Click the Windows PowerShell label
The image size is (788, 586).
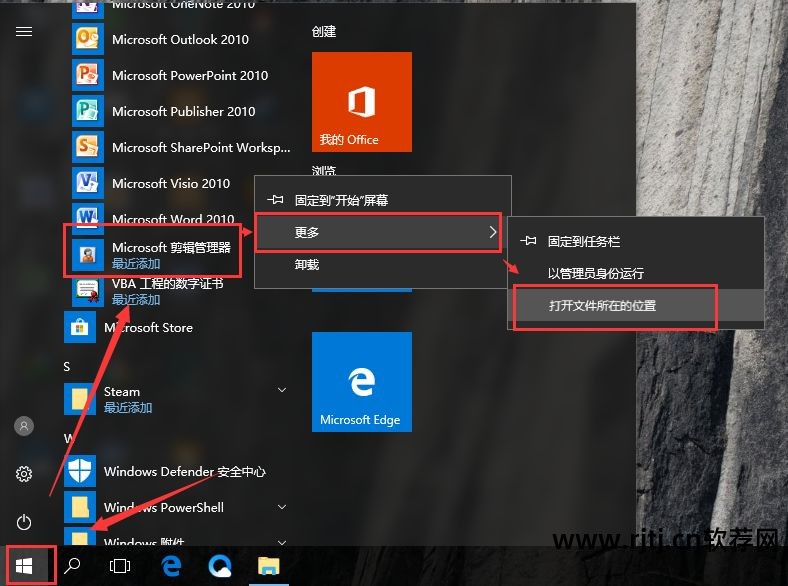(164, 507)
